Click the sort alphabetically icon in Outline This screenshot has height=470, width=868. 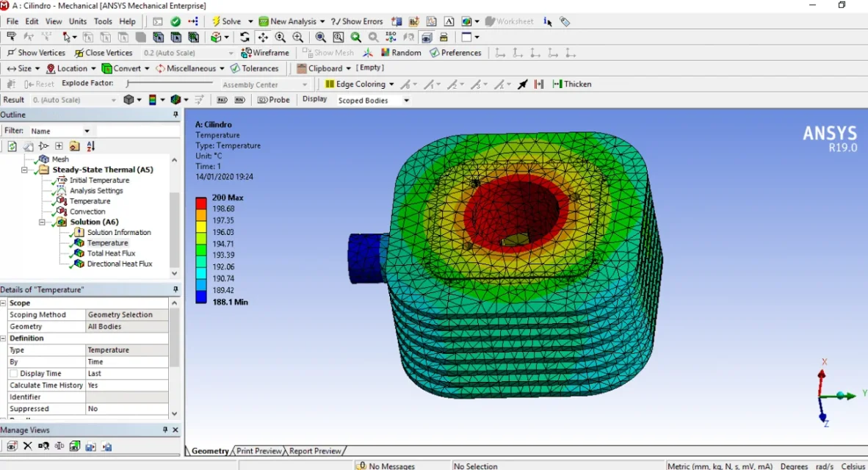[91, 146]
